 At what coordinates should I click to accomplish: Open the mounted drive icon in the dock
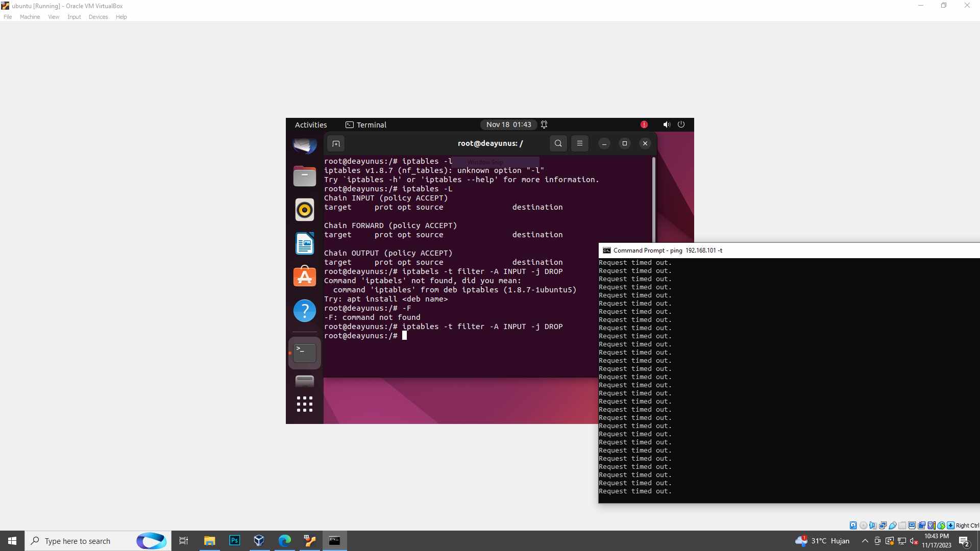(x=305, y=381)
